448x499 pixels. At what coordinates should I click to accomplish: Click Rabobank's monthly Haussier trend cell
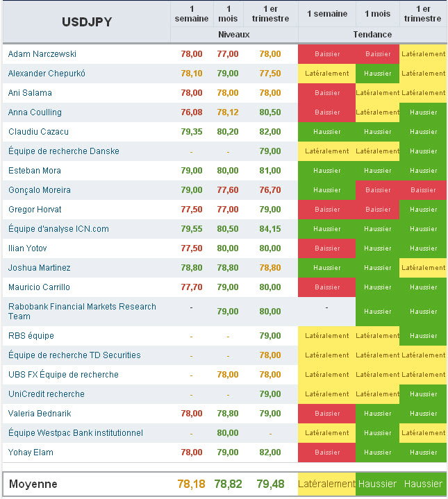coord(378,311)
